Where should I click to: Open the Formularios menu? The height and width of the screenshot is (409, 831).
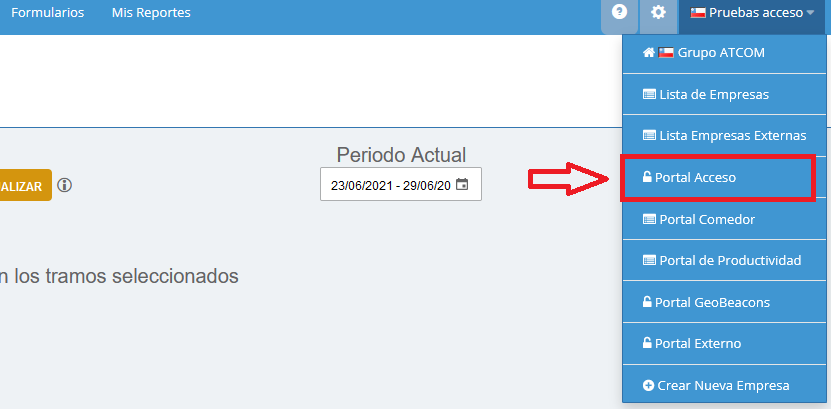tap(48, 13)
